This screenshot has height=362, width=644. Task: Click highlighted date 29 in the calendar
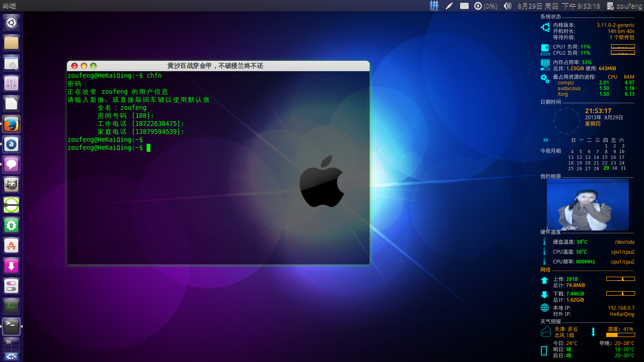pos(606,168)
